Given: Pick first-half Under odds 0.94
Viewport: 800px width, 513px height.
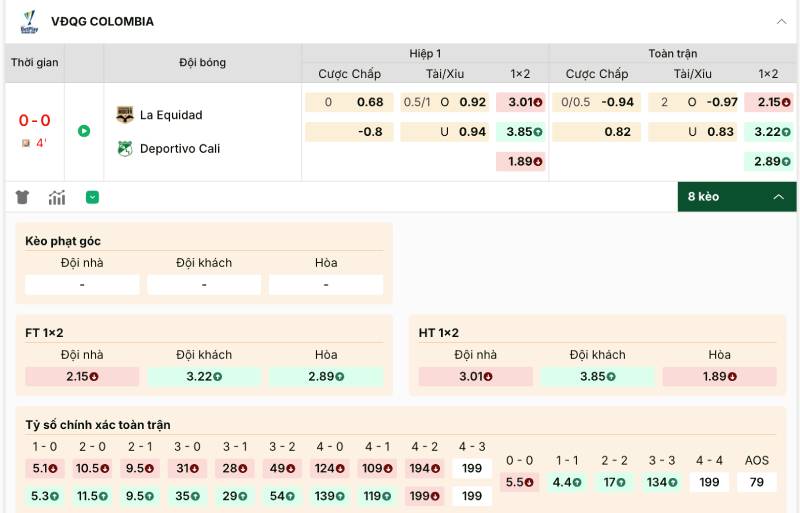Looking at the screenshot, I should pos(444,132).
